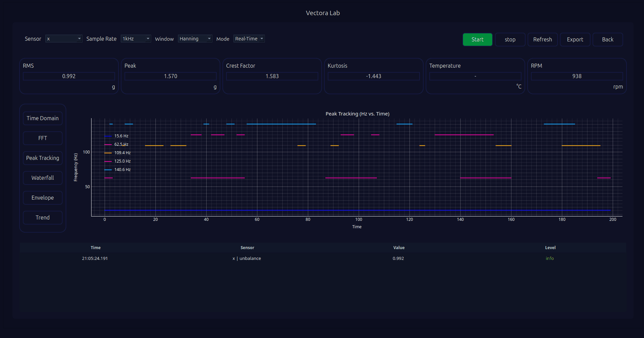Click the Level column header
The height and width of the screenshot is (338, 644).
click(550, 248)
